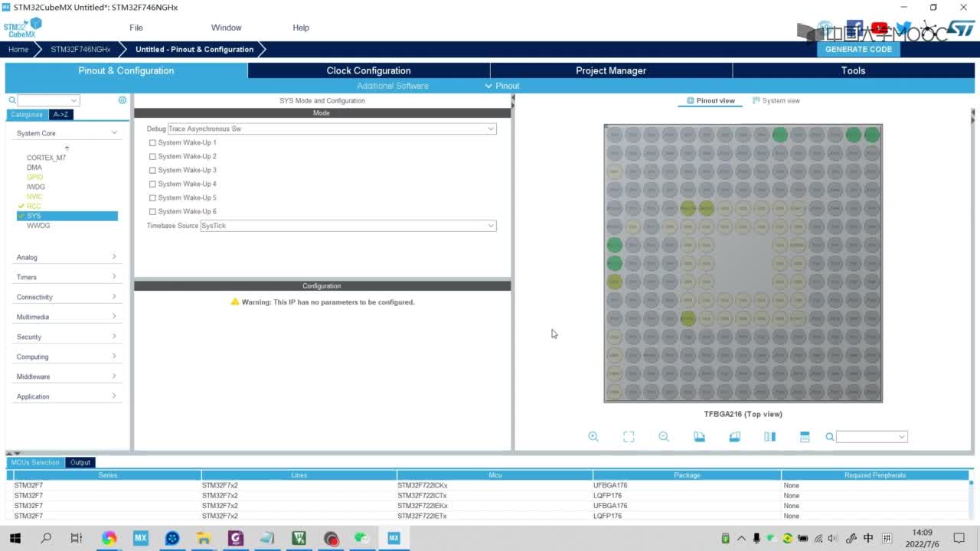Select the GPIO peripheral
This screenshot has height=551, width=980.
pos(35,177)
